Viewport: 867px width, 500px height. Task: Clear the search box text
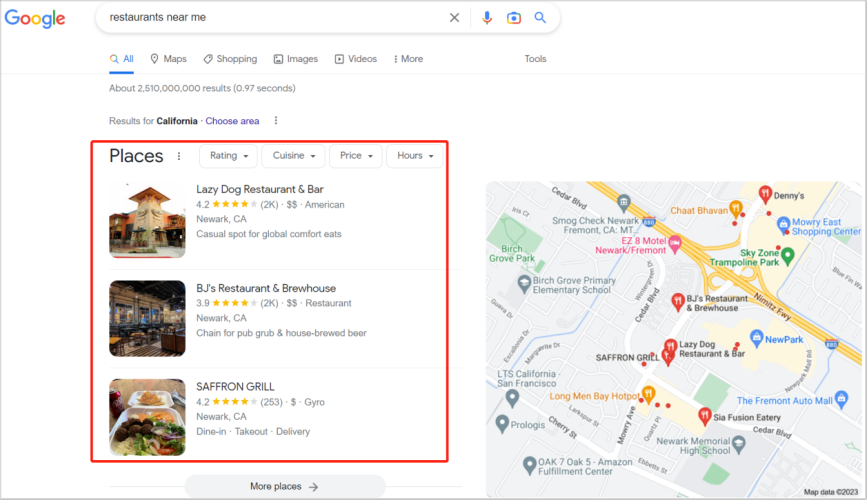[x=454, y=18]
